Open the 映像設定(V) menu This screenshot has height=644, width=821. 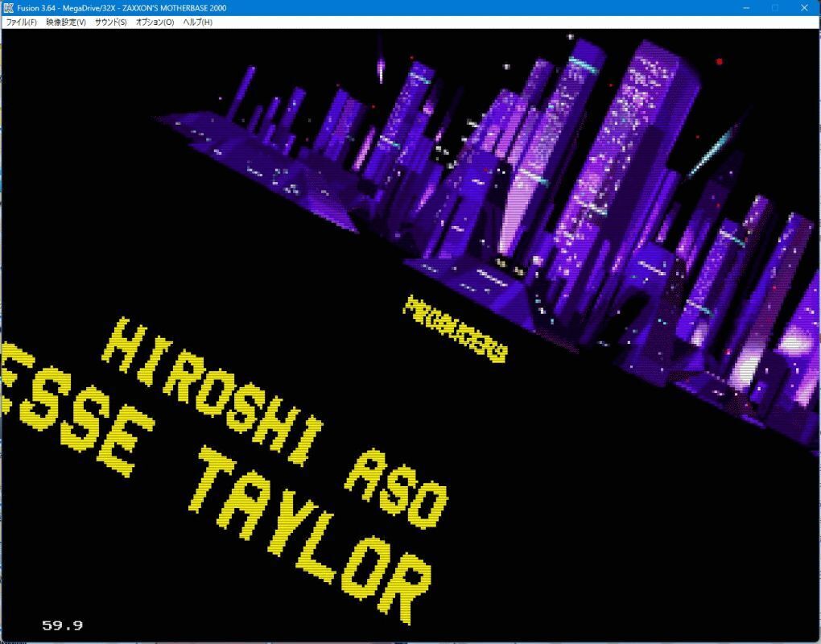click(x=66, y=22)
